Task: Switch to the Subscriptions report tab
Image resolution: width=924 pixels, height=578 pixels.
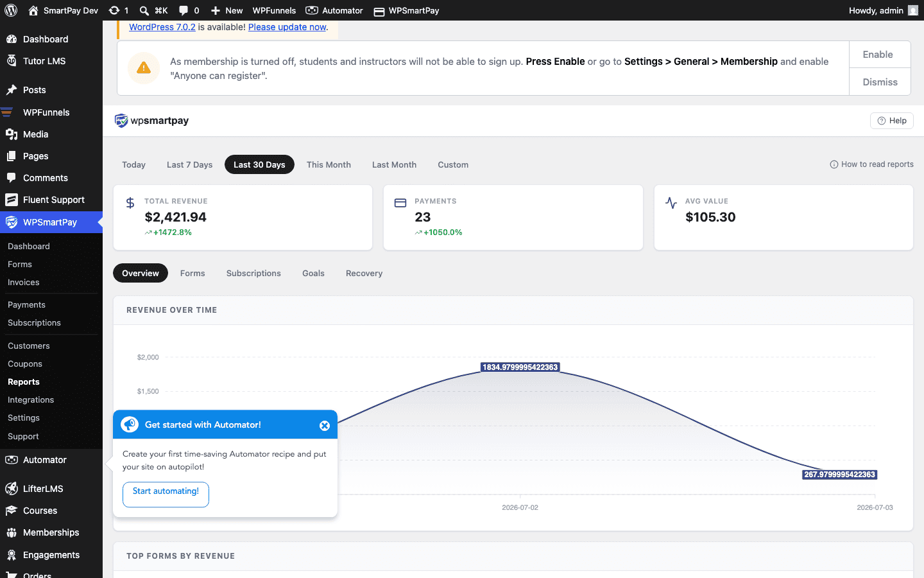Action: coord(253,273)
